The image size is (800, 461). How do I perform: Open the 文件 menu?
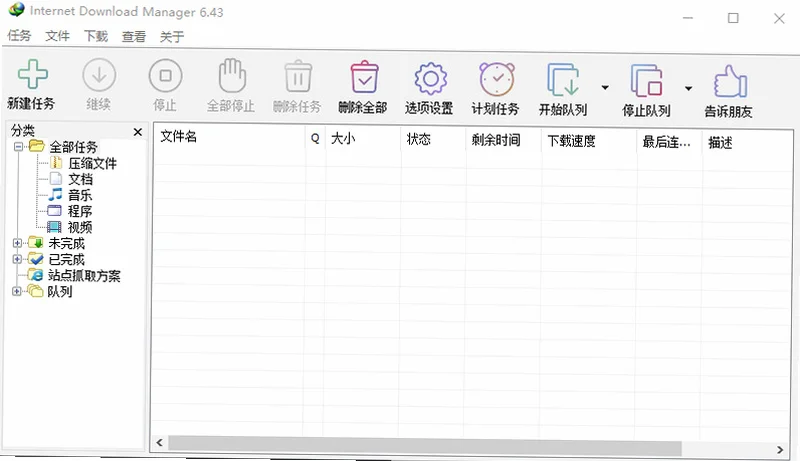click(x=57, y=36)
